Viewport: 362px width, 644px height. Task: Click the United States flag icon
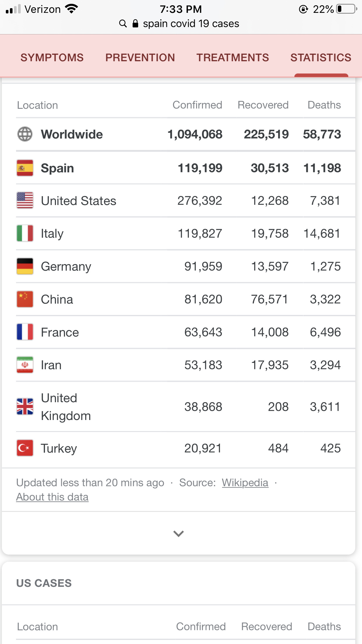coord(25,201)
